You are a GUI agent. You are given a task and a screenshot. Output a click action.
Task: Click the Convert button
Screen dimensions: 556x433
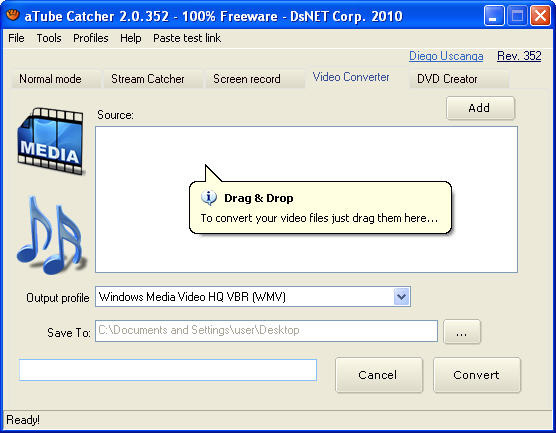tap(477, 375)
